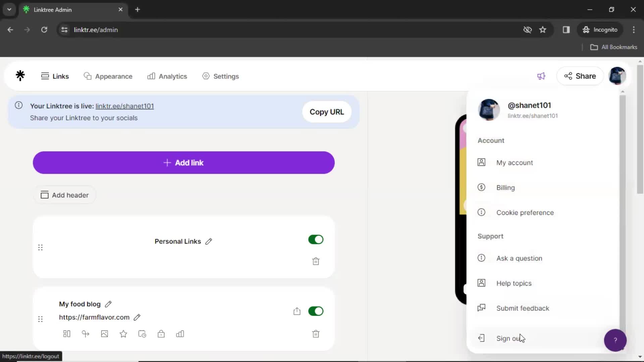Select Help topics menu item

pos(543,283)
